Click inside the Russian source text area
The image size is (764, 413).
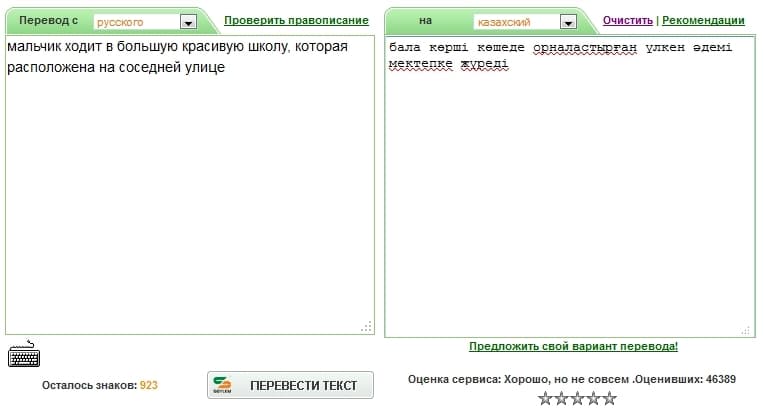pyautogui.click(x=190, y=185)
